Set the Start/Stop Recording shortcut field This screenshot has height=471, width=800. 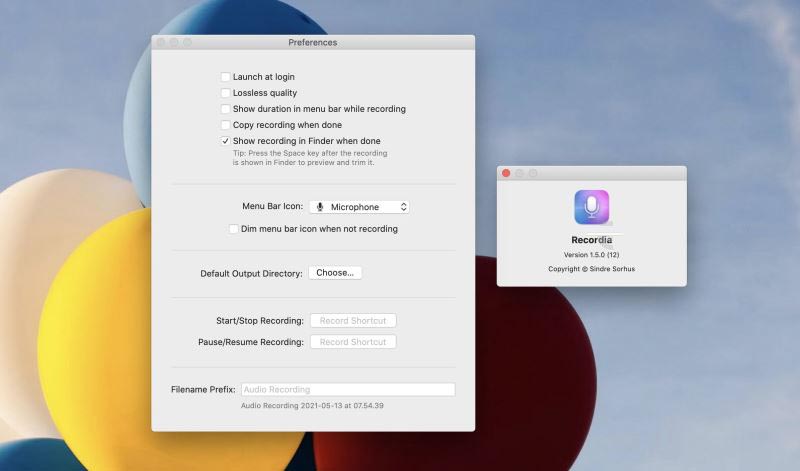[x=353, y=320]
